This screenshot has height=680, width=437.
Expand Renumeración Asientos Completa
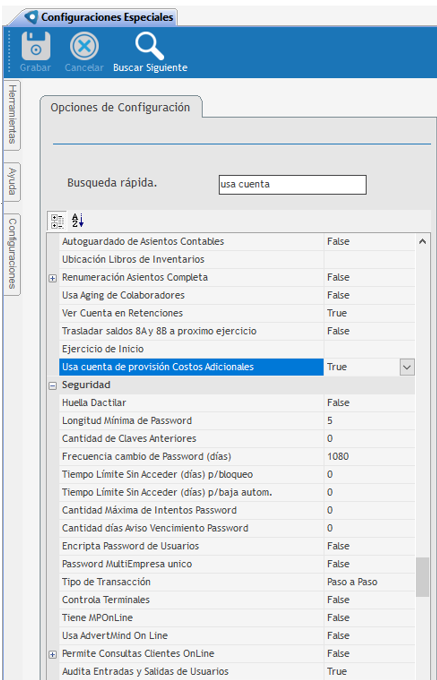[53, 278]
